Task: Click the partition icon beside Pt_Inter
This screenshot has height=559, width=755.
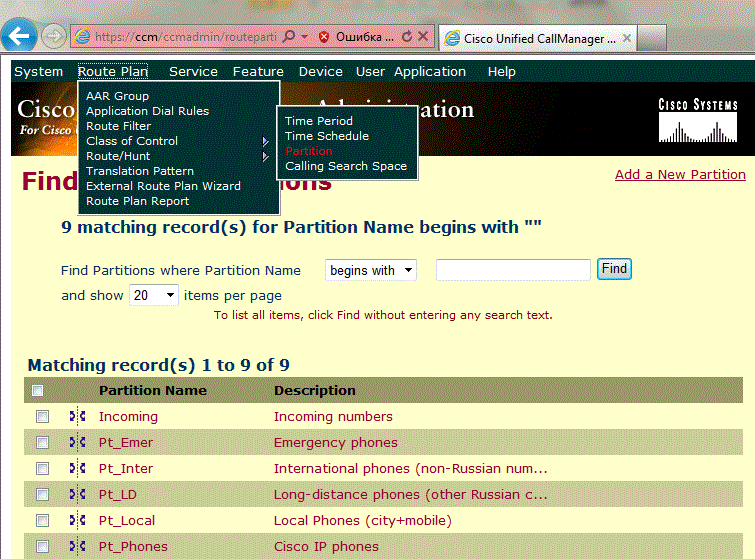Action: click(77, 468)
